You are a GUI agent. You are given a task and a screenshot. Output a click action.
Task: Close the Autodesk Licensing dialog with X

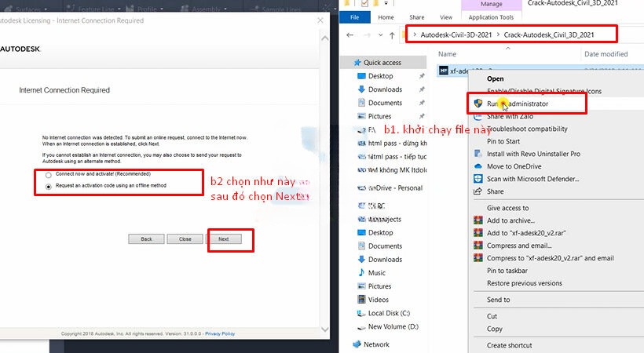(320, 20)
